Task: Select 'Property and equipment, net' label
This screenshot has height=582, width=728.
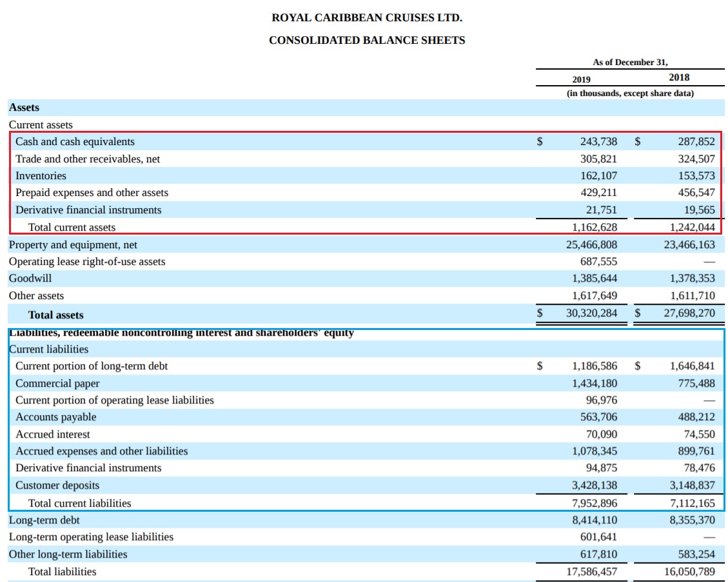Action: pyautogui.click(x=73, y=244)
